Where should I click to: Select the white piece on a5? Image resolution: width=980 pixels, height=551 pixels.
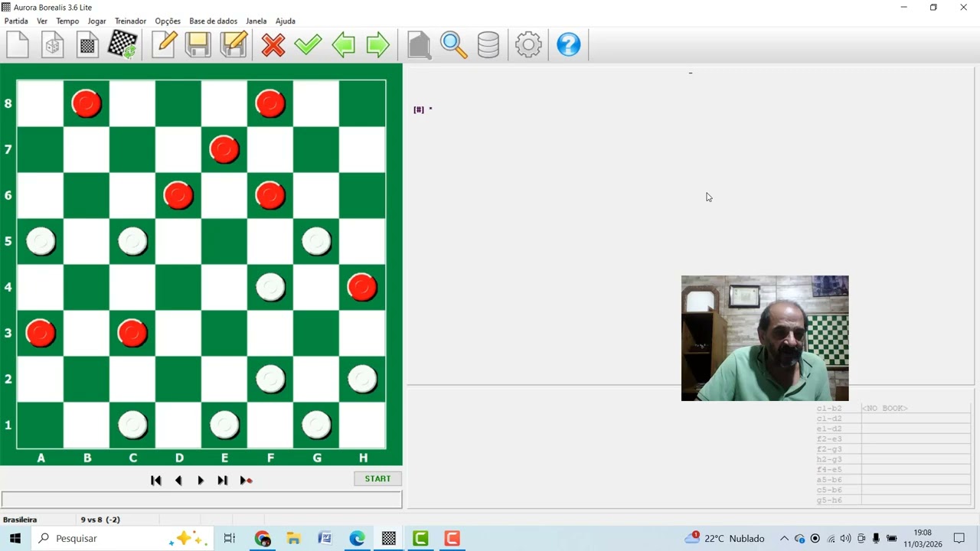[41, 241]
